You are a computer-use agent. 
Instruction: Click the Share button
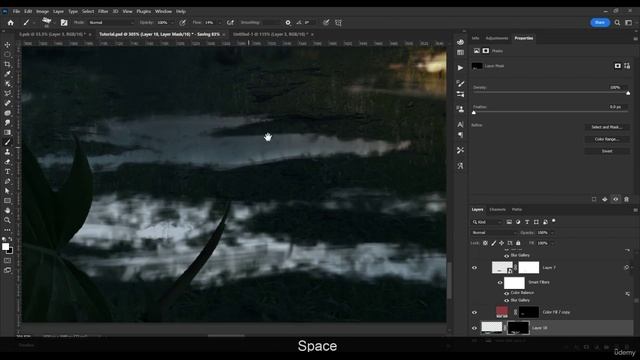(600, 22)
